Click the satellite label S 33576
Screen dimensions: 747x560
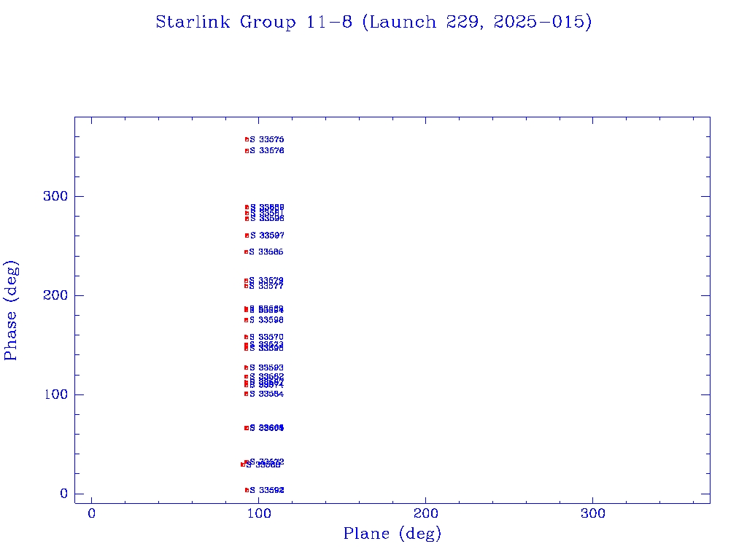pyautogui.click(x=267, y=151)
